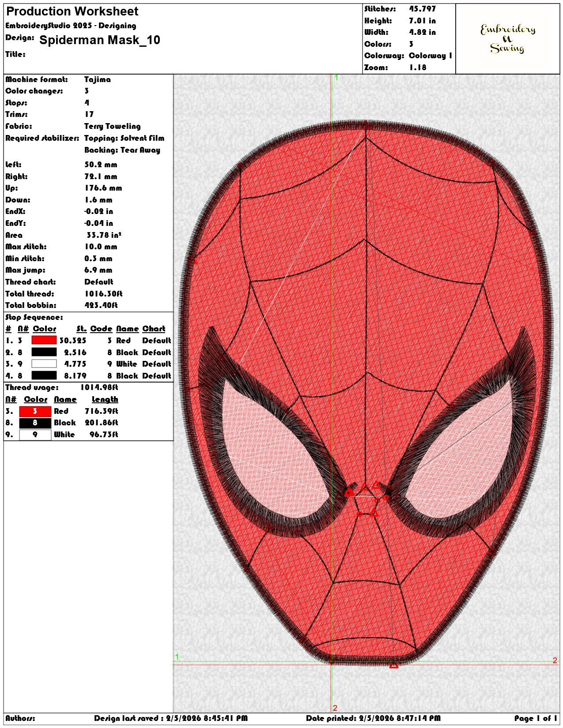Click the Production Worksheet title
This screenshot has height=728, width=563.
tap(72, 11)
